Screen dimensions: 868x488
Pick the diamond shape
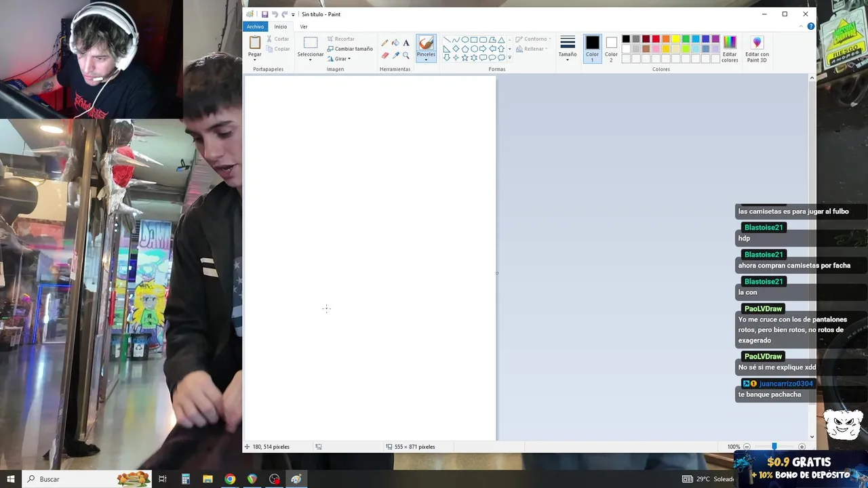456,49
